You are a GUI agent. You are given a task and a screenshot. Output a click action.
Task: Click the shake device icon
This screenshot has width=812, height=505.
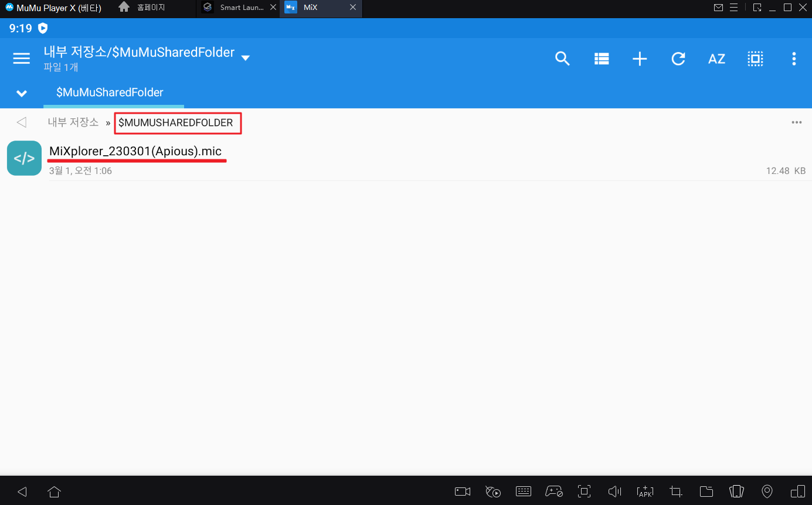[x=736, y=492]
